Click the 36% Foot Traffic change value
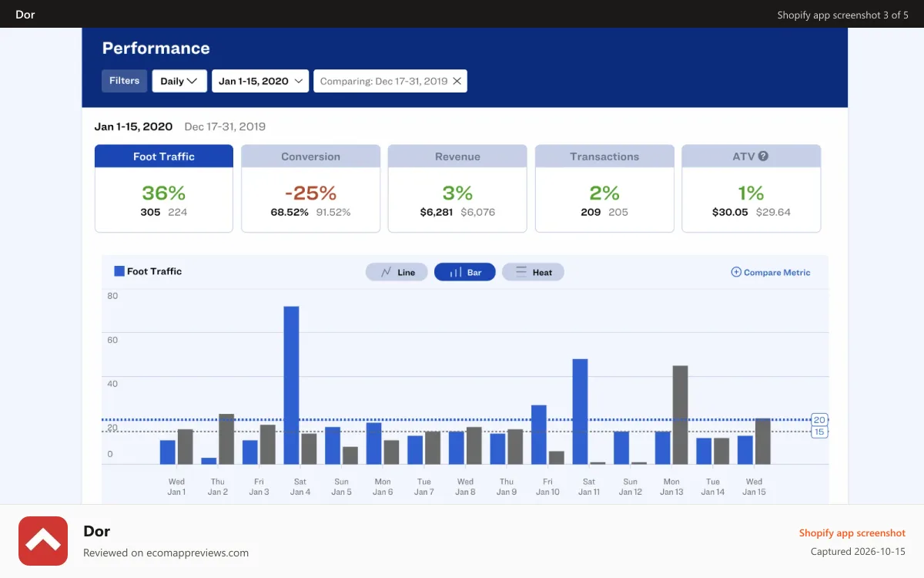 [x=164, y=193]
